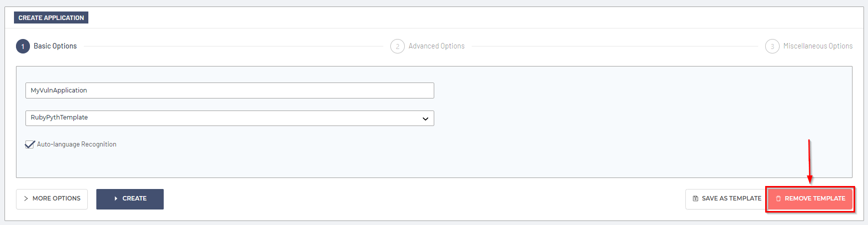Click the CREATE APPLICATION header label

(51, 18)
